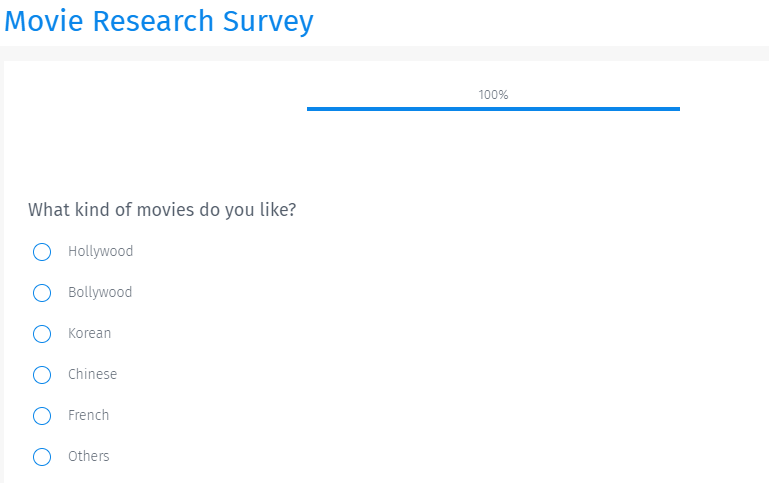Click the "Korean" option label text
Image resolution: width=769 pixels, height=483 pixels.
click(x=89, y=334)
